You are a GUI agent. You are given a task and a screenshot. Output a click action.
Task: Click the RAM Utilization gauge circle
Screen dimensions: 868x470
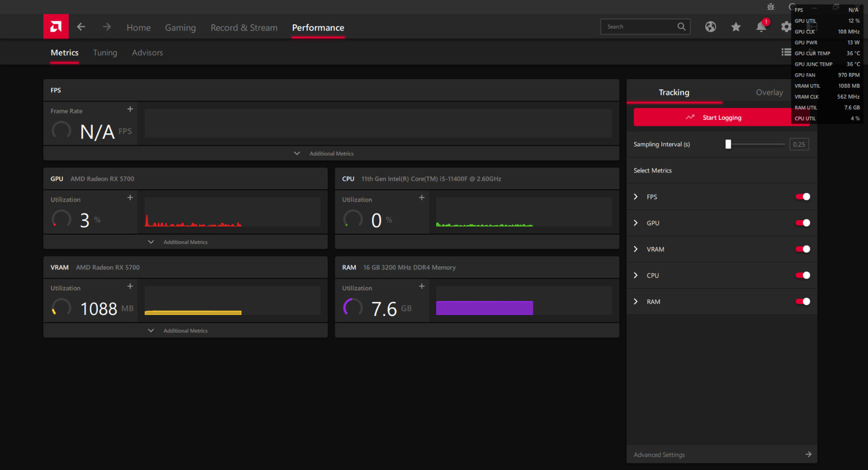click(353, 308)
